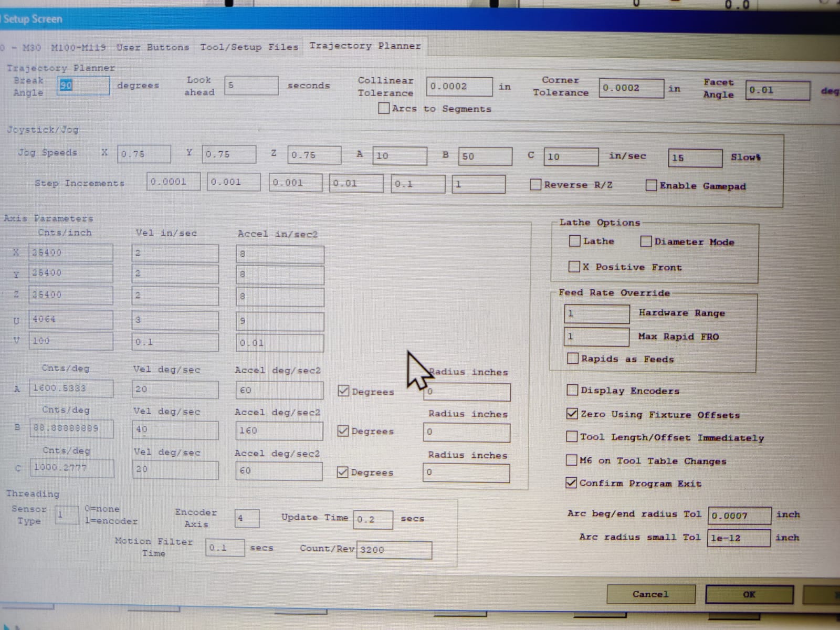Click the Count/Rev threading field
The height and width of the screenshot is (630, 840).
(394, 550)
